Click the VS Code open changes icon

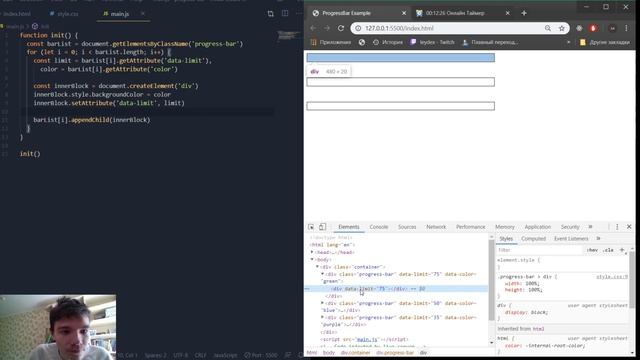[270, 13]
